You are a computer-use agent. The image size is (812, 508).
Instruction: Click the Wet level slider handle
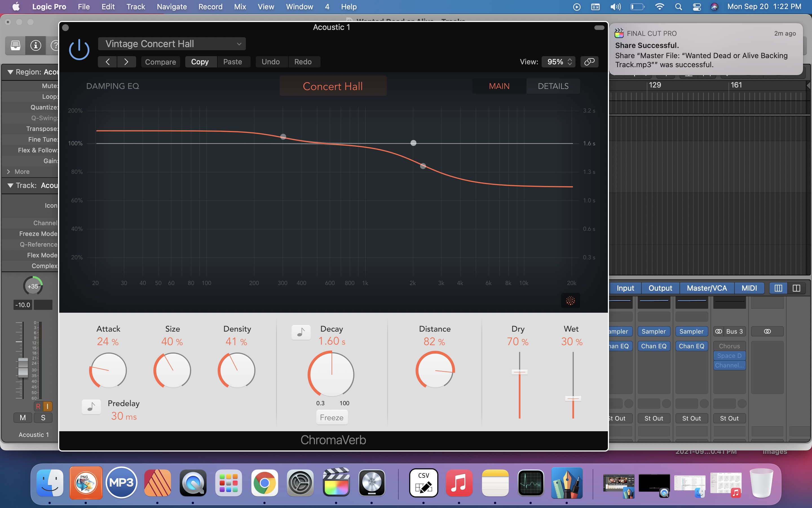pyautogui.click(x=573, y=398)
